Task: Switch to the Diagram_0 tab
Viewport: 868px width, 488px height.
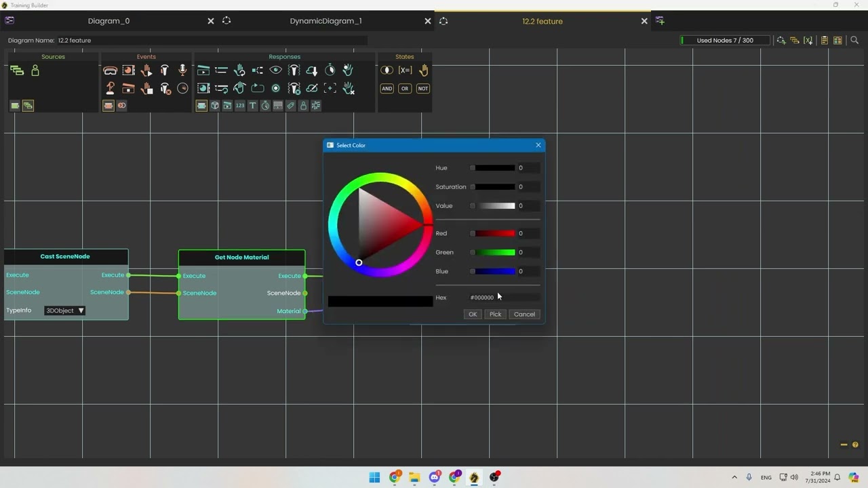Action: coord(108,21)
